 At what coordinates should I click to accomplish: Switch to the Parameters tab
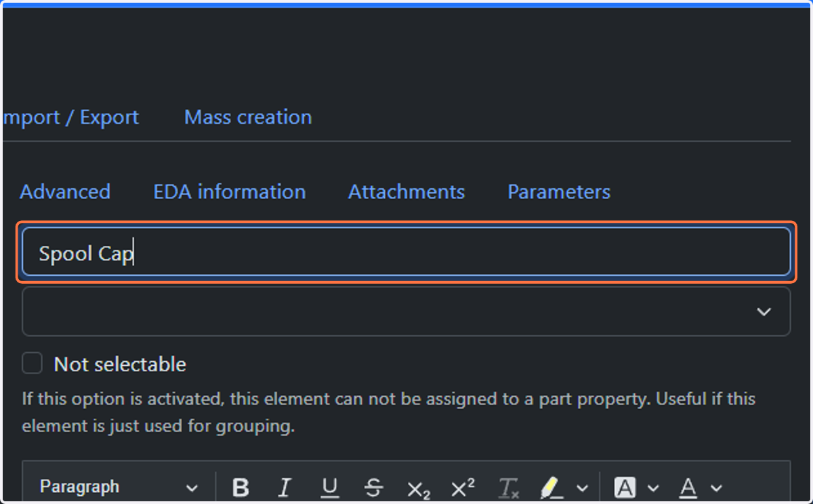point(559,192)
